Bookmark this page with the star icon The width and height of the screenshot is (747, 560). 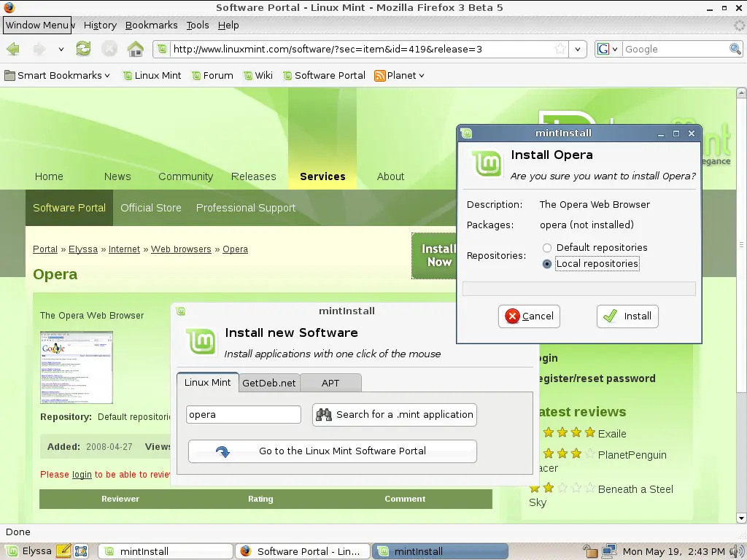coord(561,49)
